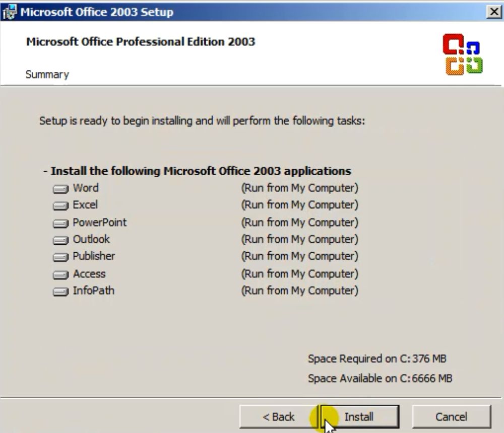Cancel the Office 2003 setup
The height and width of the screenshot is (433, 504).
pos(451,416)
